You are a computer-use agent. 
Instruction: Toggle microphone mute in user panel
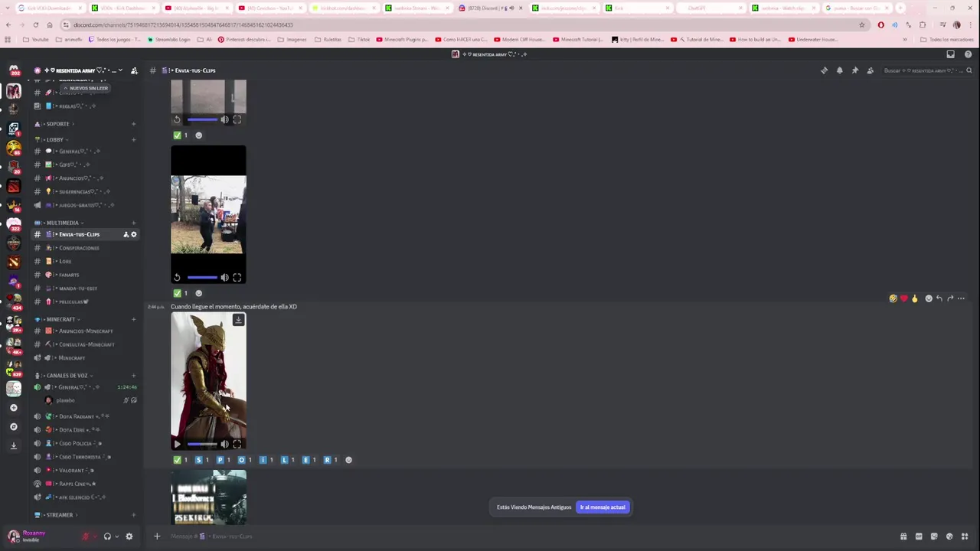click(86, 536)
